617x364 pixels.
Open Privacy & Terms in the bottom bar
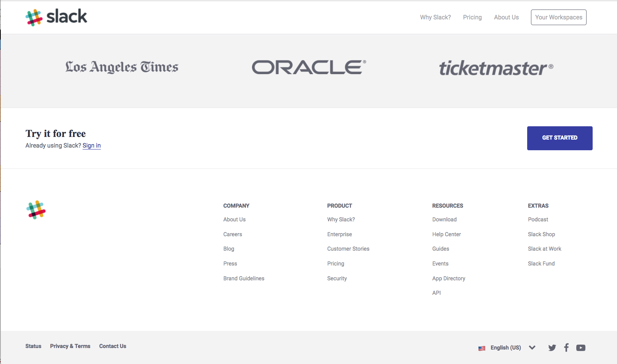pos(70,346)
